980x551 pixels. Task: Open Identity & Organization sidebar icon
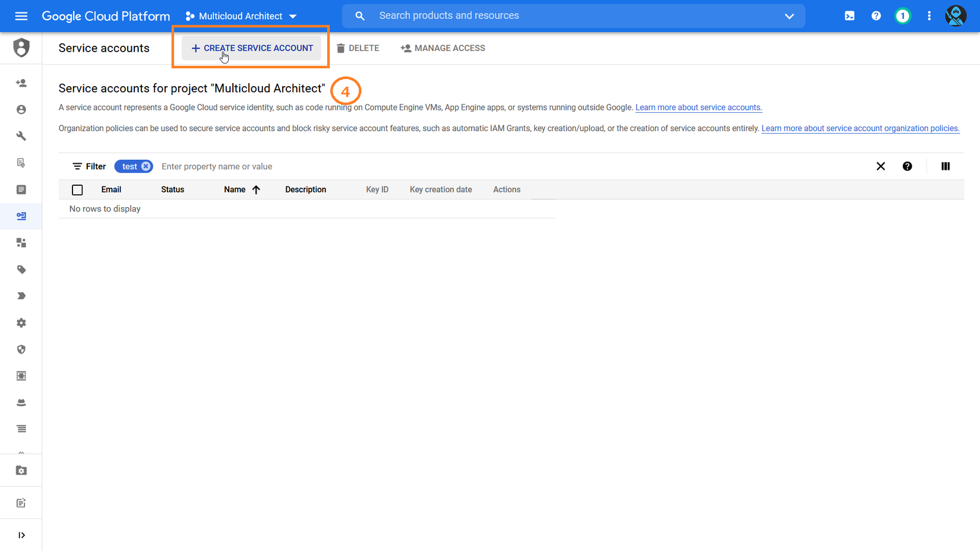tap(21, 110)
